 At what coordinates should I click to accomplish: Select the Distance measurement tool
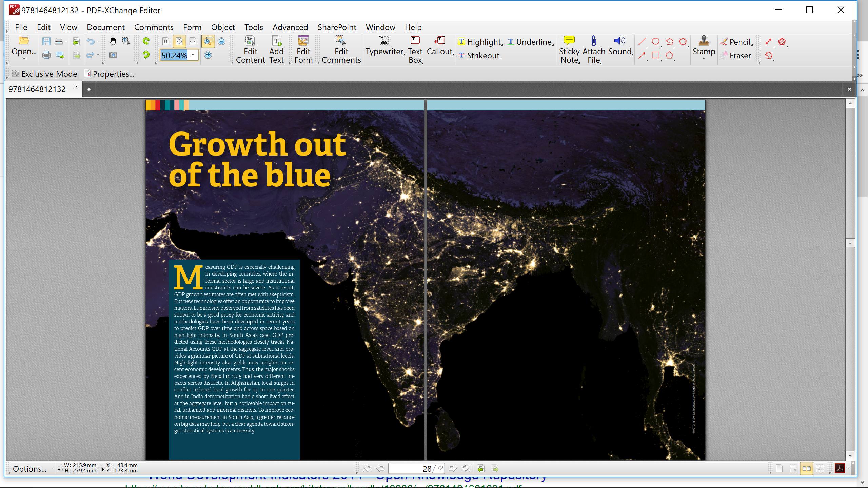point(768,41)
